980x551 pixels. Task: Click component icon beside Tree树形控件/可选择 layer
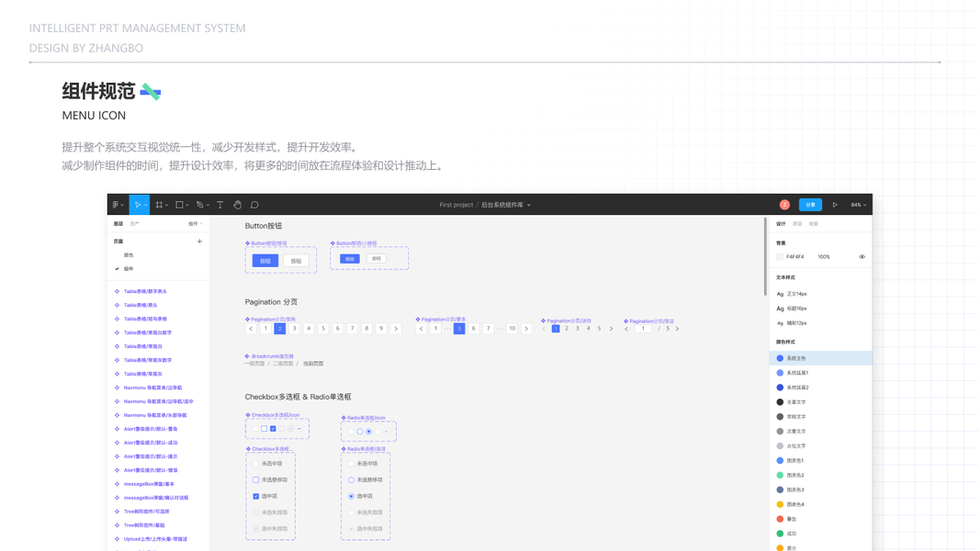pos(117,512)
